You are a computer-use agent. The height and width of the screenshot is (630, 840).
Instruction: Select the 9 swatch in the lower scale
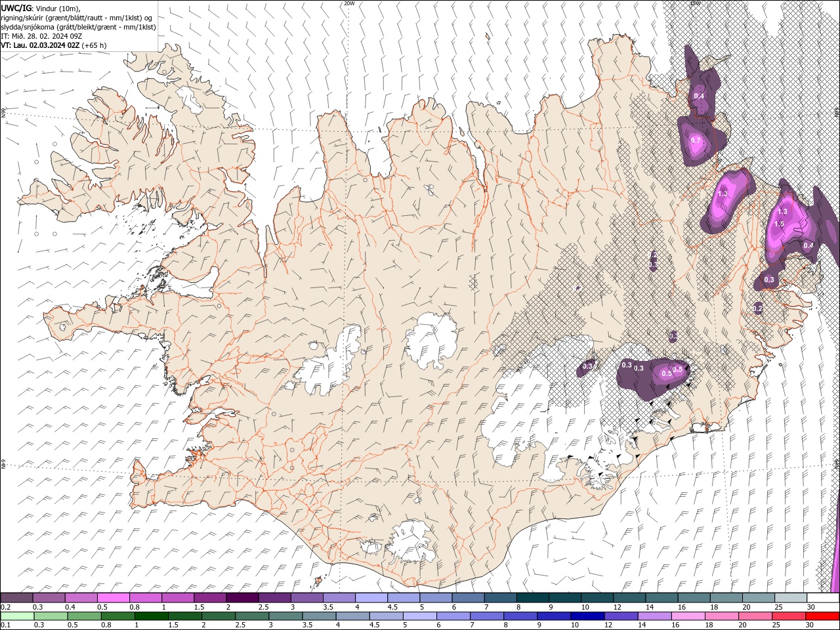coord(554,616)
